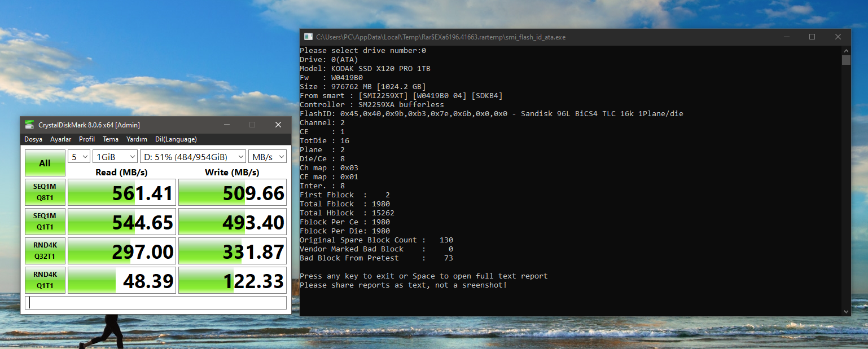Click the CrystalDiskMark app icon in title bar
Screen dimensions: 868x349
29,125
